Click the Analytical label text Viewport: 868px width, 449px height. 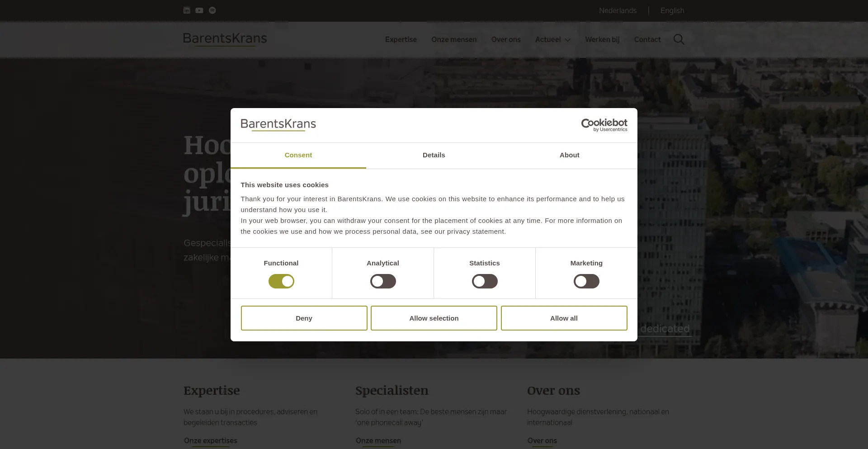click(383, 263)
